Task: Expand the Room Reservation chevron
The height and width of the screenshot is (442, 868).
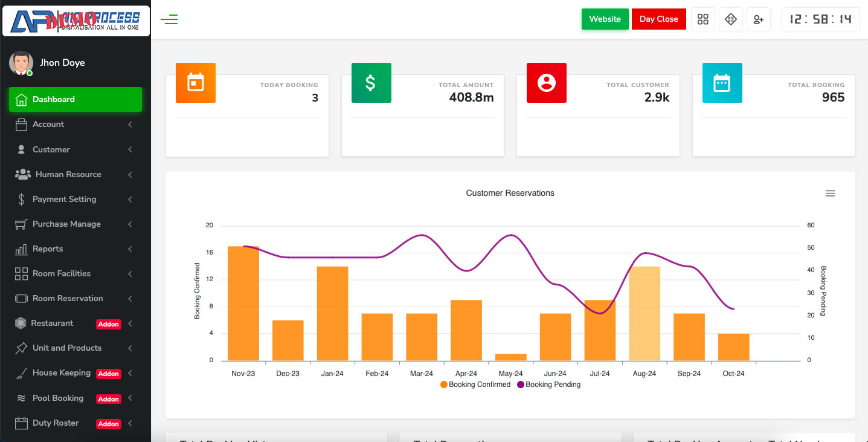Action: point(130,299)
